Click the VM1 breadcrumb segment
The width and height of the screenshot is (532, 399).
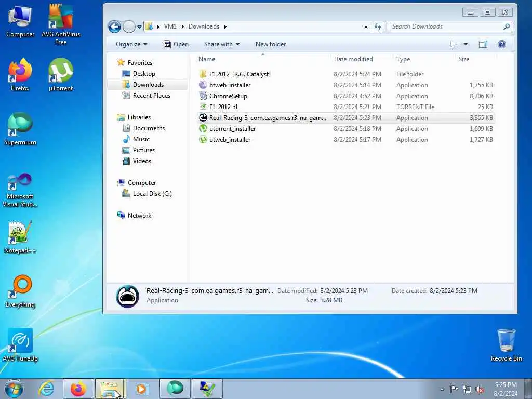pyautogui.click(x=170, y=26)
